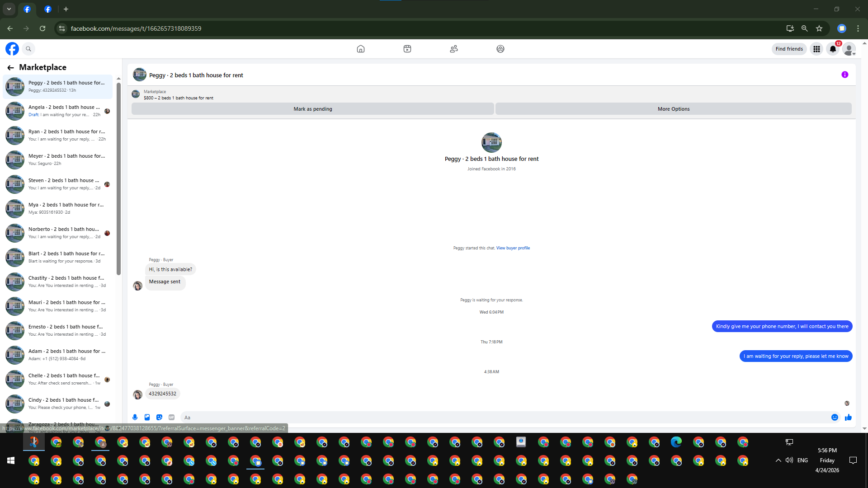Screen dimensions: 868x488
Task: Open the Reels video icon
Action: point(407,49)
